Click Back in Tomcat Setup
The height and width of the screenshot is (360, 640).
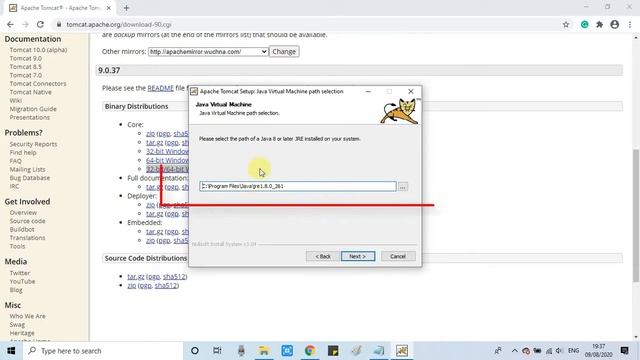coord(322,256)
